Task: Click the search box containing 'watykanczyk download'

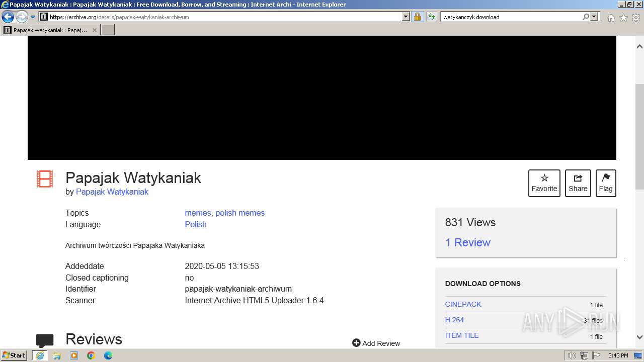Action: click(511, 17)
